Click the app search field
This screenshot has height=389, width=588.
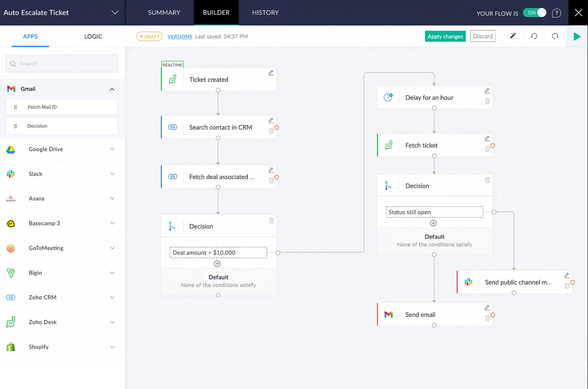62,63
